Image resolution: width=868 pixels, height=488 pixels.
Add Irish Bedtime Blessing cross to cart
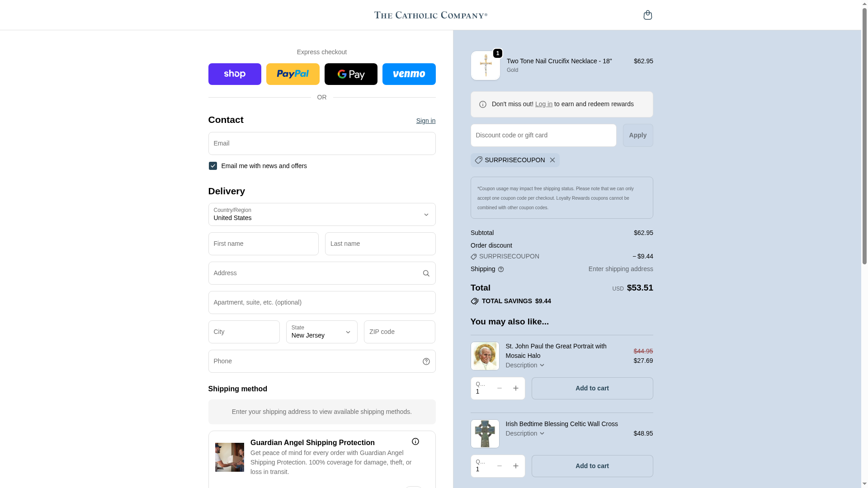coord(592,466)
